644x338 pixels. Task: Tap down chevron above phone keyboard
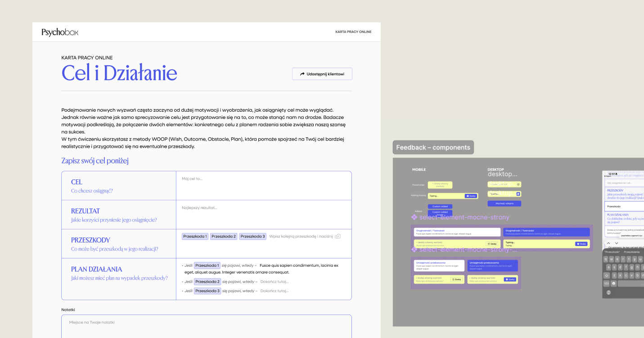(x=617, y=243)
